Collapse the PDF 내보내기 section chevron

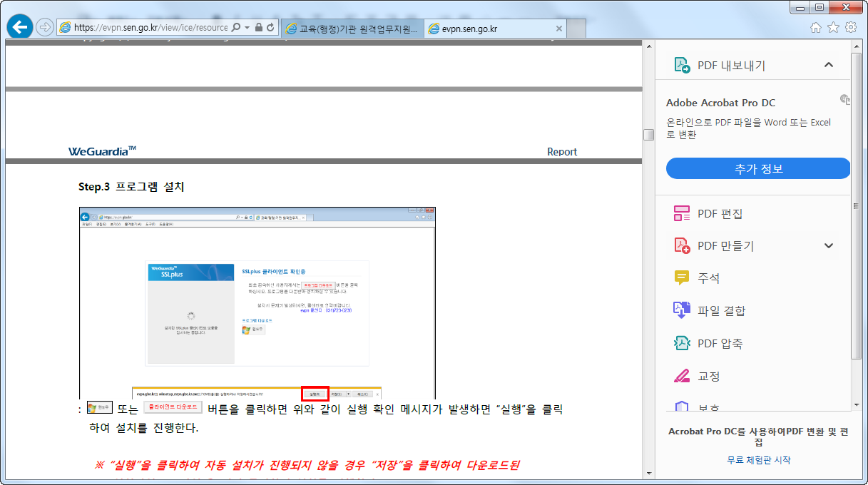pyautogui.click(x=828, y=64)
